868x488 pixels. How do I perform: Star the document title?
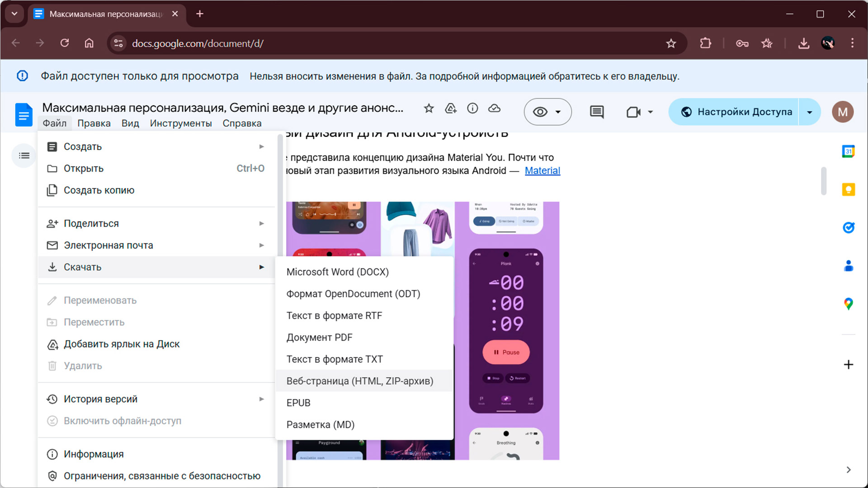(429, 108)
